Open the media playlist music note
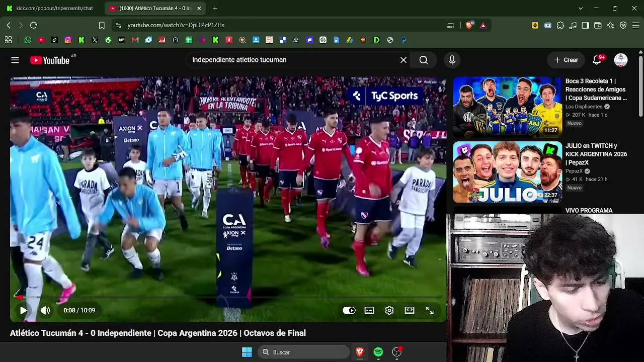The height and width of the screenshot is (362, 644). pos(573,25)
